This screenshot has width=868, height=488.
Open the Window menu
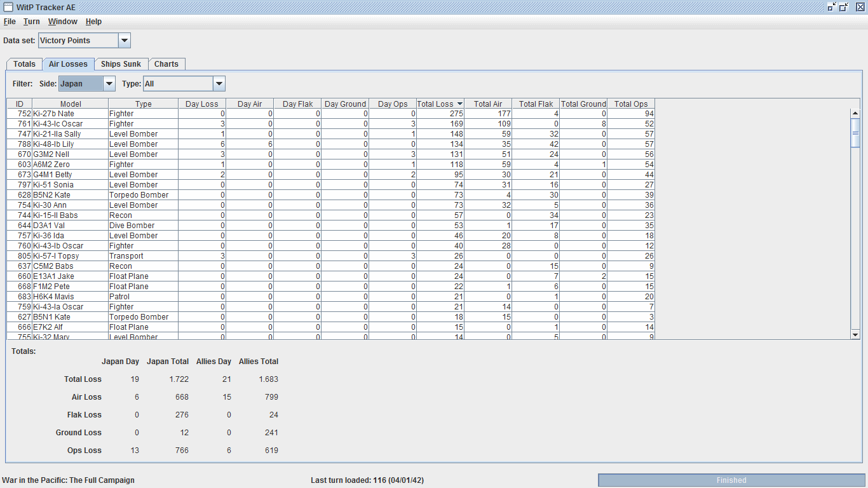pyautogui.click(x=63, y=22)
